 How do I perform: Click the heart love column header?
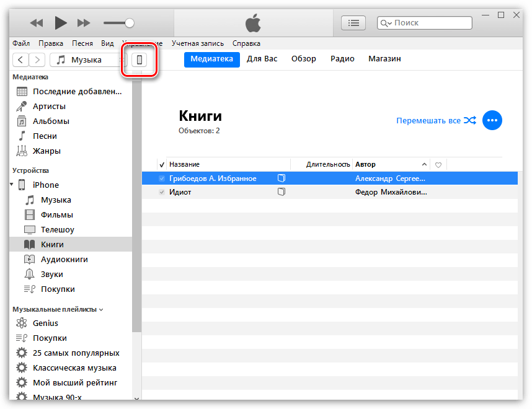[438, 165]
